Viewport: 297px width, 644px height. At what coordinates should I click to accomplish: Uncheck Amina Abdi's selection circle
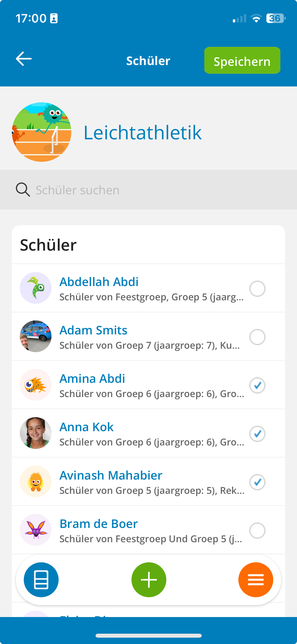pyautogui.click(x=257, y=385)
